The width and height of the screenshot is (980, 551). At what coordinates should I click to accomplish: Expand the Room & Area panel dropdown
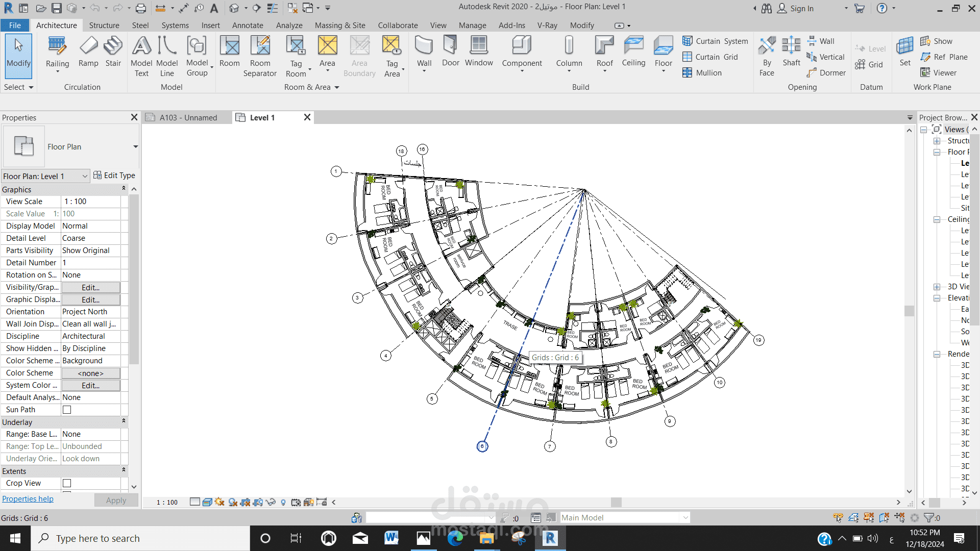[337, 87]
